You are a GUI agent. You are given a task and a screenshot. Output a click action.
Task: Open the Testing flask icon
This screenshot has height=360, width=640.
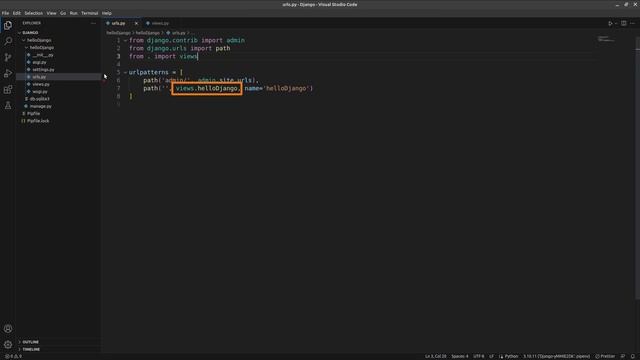(x=8, y=105)
